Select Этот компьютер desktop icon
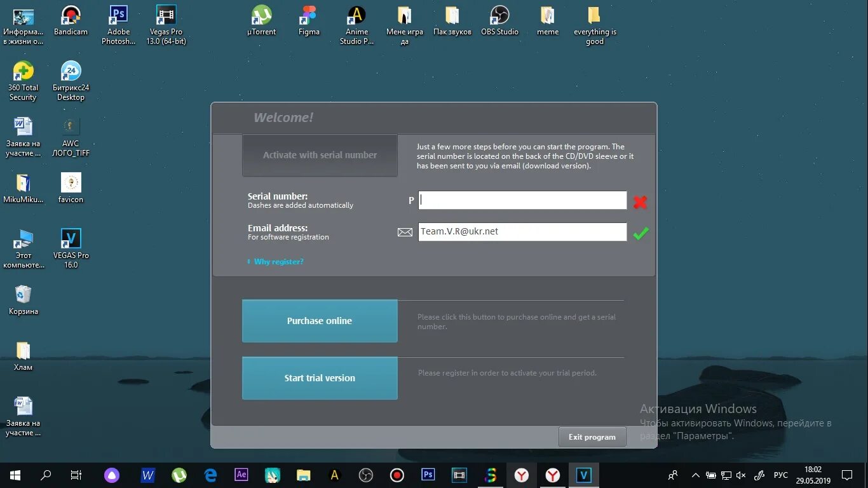The height and width of the screenshot is (488, 868). [23, 249]
